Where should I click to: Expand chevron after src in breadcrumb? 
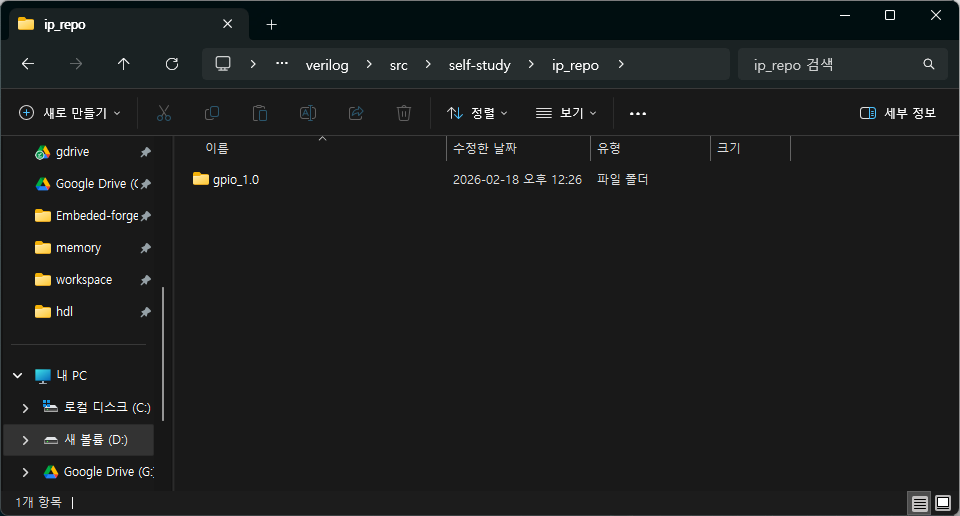tap(428, 64)
